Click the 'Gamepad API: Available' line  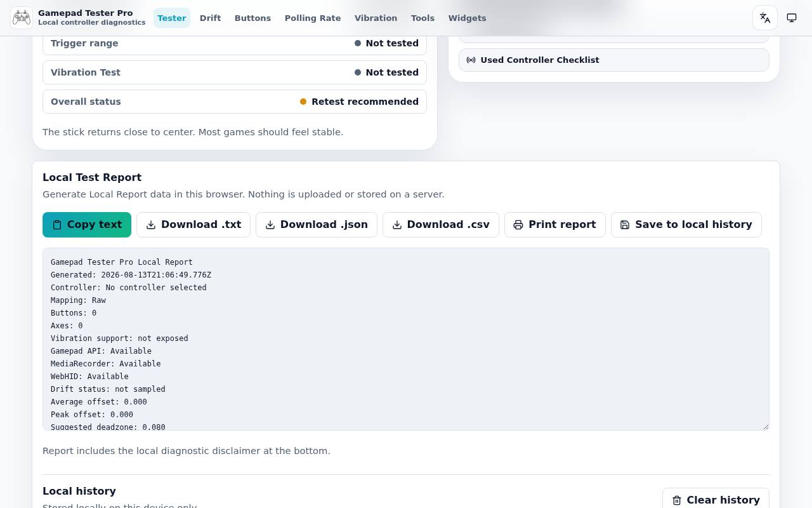pos(101,351)
